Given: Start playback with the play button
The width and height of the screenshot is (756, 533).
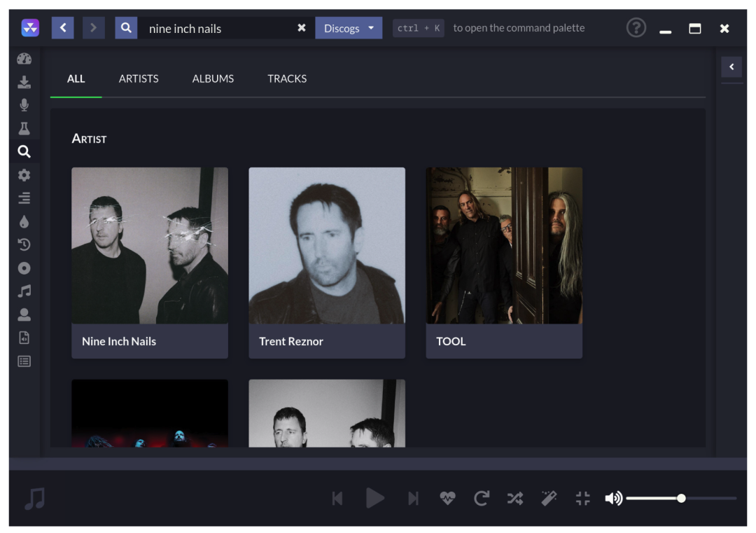Looking at the screenshot, I should pos(374,498).
